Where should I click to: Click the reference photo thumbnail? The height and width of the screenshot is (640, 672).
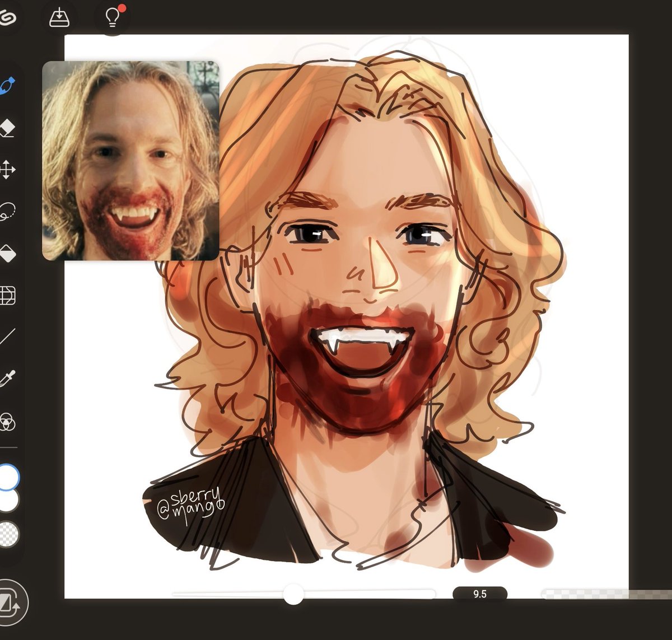point(130,161)
